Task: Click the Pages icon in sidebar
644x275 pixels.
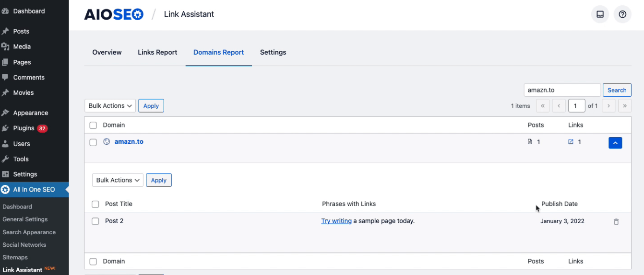Action: pyautogui.click(x=5, y=62)
